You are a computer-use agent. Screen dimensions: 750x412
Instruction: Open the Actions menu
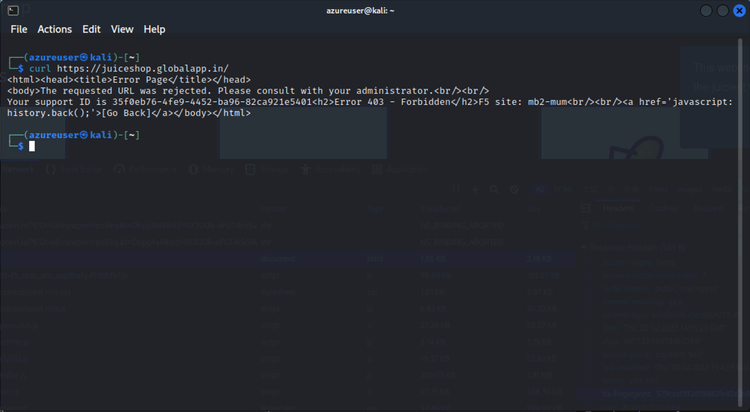coord(55,30)
